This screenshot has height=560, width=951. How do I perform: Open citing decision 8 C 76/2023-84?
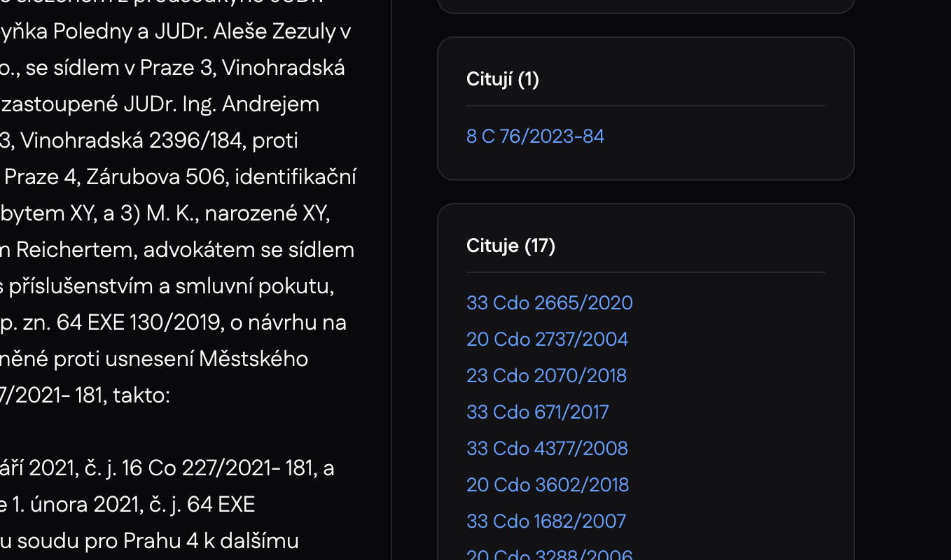click(535, 136)
